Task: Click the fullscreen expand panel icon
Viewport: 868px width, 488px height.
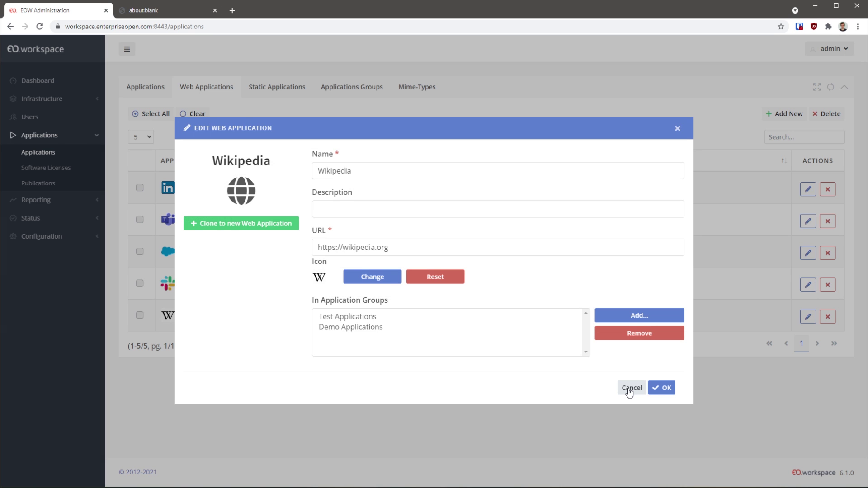Action: (x=817, y=87)
